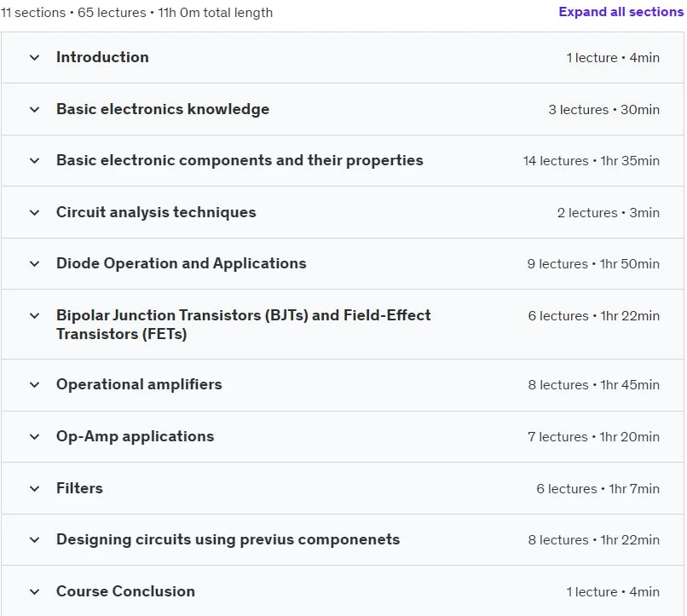Viewport: 687px width, 616px height.
Task: Expand Course Conclusion section chevron
Action: coord(35,592)
